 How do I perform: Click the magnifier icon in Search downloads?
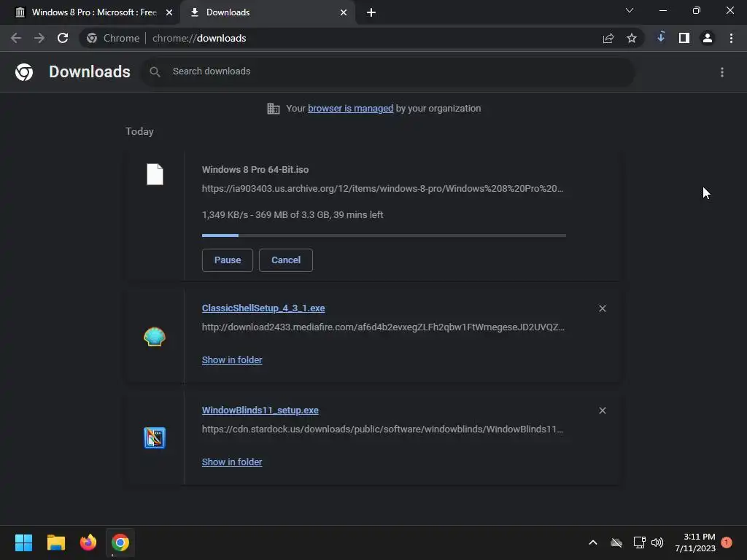155,72
